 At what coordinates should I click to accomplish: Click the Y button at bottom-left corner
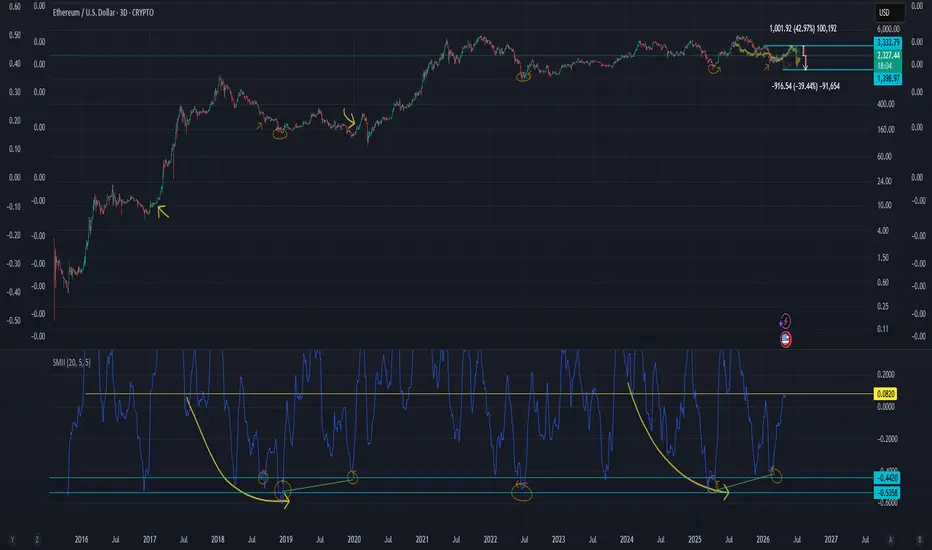click(x=12, y=540)
